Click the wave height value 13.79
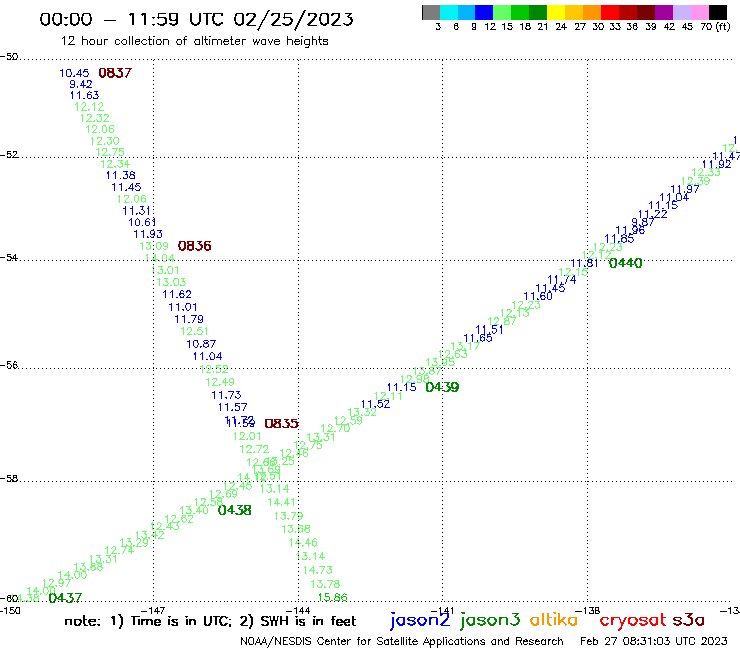The height and width of the screenshot is (650, 740). pos(288,516)
